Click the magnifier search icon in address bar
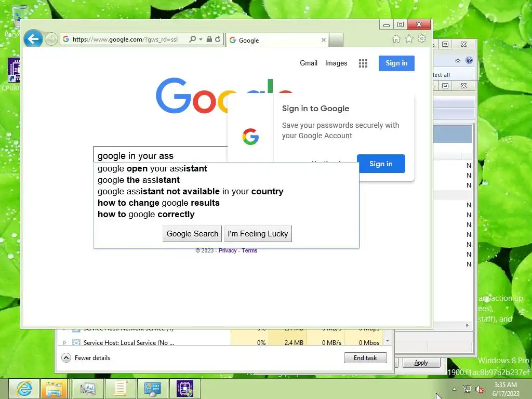The height and width of the screenshot is (399, 532). pos(192,39)
